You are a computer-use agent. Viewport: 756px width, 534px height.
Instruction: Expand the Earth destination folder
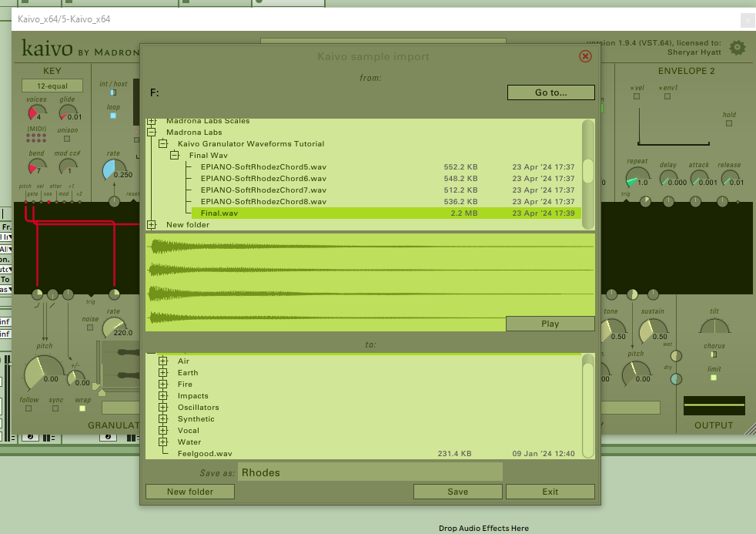point(163,372)
